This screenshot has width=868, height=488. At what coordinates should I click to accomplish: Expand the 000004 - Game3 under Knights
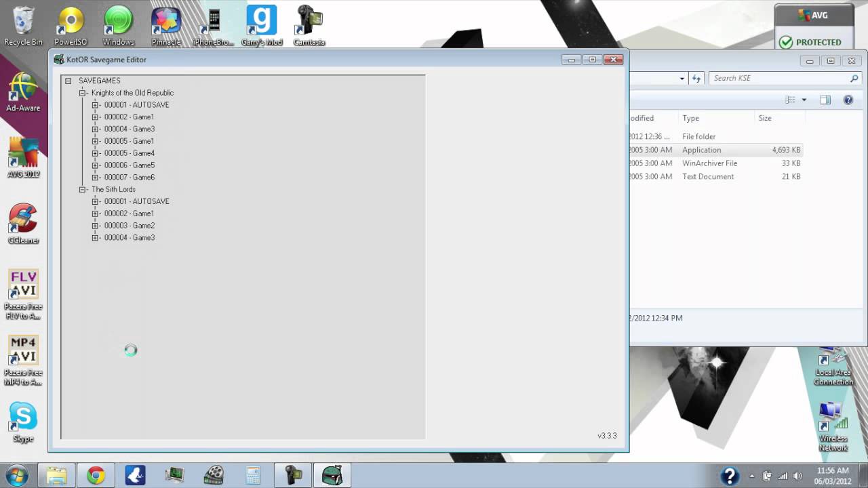click(x=95, y=129)
